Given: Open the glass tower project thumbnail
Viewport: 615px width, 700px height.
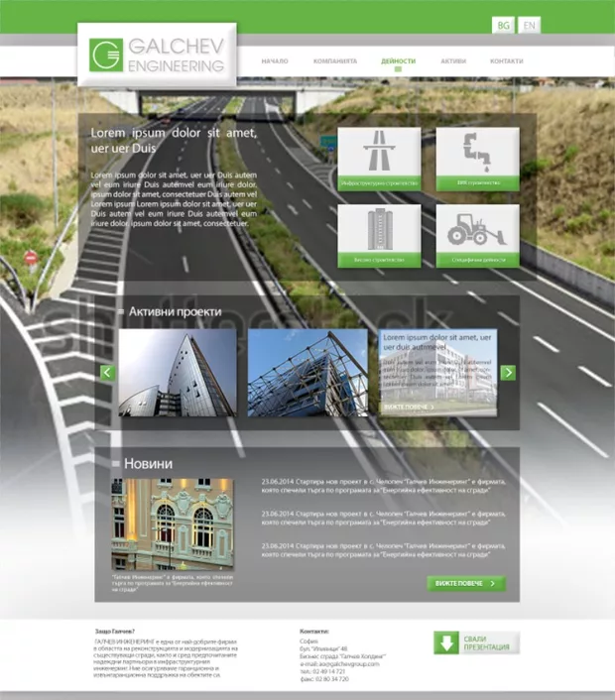Looking at the screenshot, I should pos(178,373).
